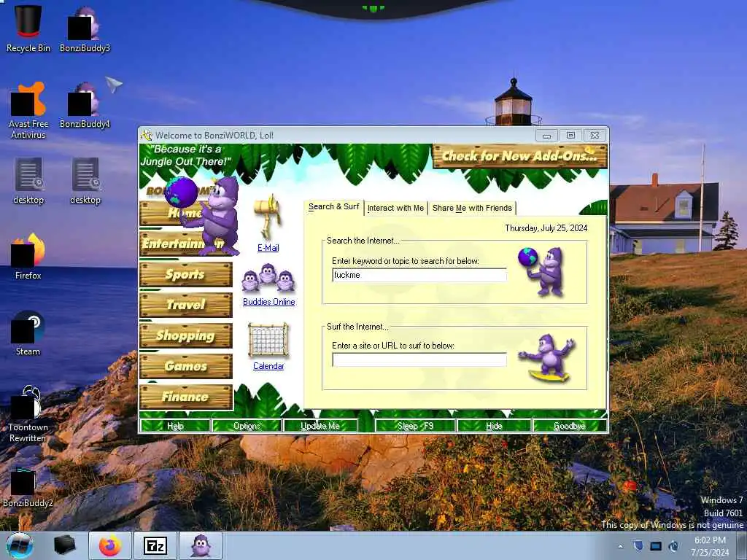Click the taskbar clock showing 6:02 PM
The height and width of the screenshot is (560, 747).
710,546
